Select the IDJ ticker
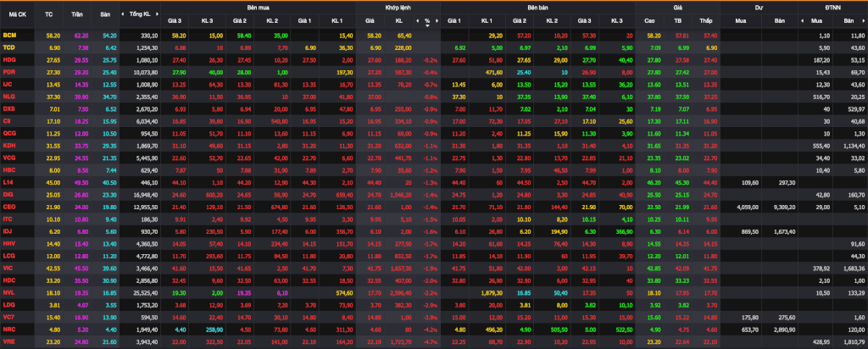 8,230
